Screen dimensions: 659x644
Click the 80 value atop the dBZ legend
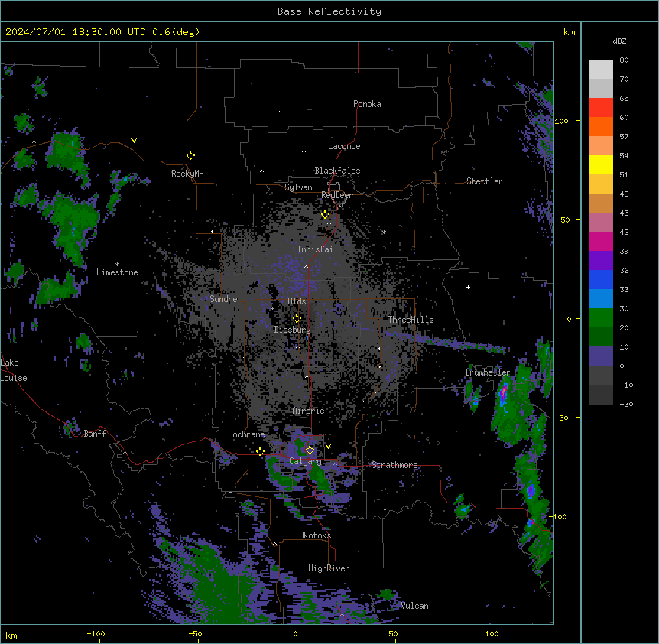tap(624, 60)
